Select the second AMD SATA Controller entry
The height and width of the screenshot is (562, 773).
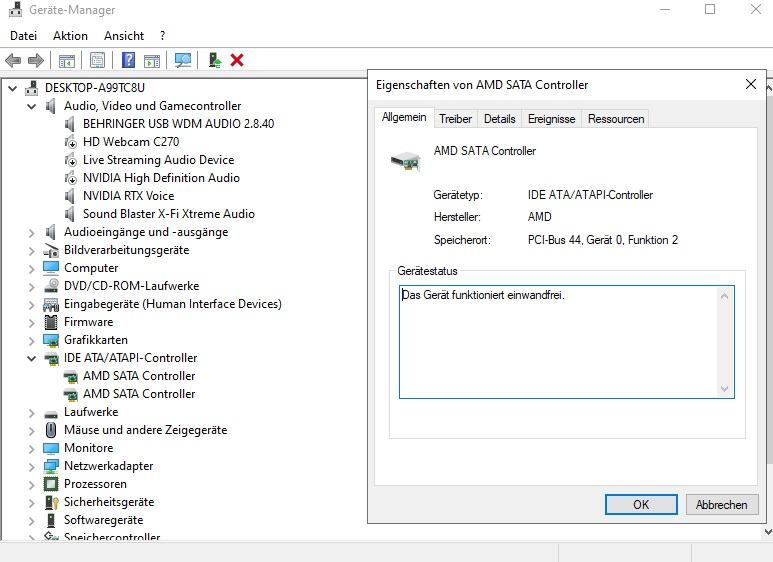(139, 394)
